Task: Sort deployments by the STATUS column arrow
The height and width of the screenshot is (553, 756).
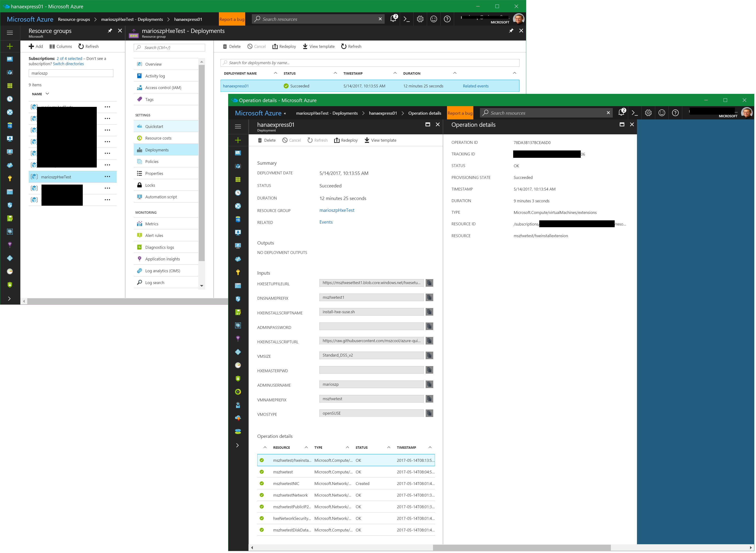Action: pos(335,73)
